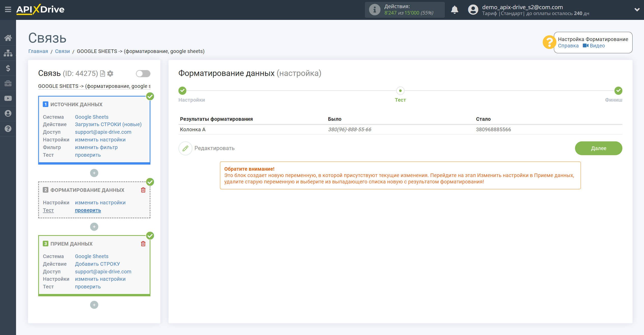Open receiver Google Sheets system link
644x335 pixels.
92,256
